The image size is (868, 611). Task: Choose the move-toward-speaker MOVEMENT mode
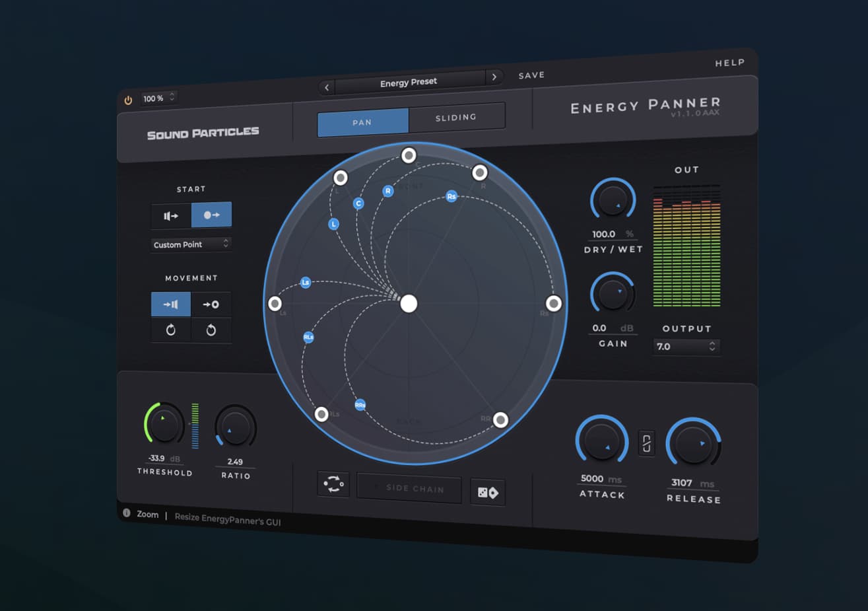[171, 304]
